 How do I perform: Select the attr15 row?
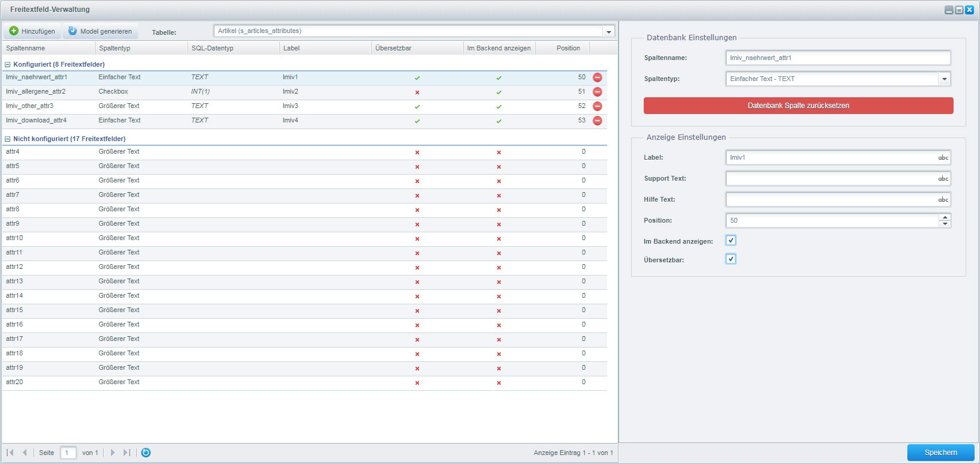point(304,310)
